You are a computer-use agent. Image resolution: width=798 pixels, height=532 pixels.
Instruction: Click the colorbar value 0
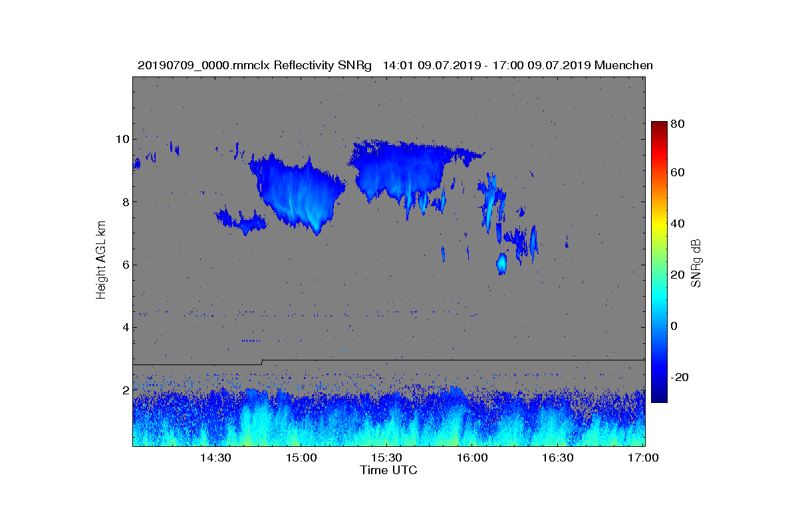tap(675, 326)
